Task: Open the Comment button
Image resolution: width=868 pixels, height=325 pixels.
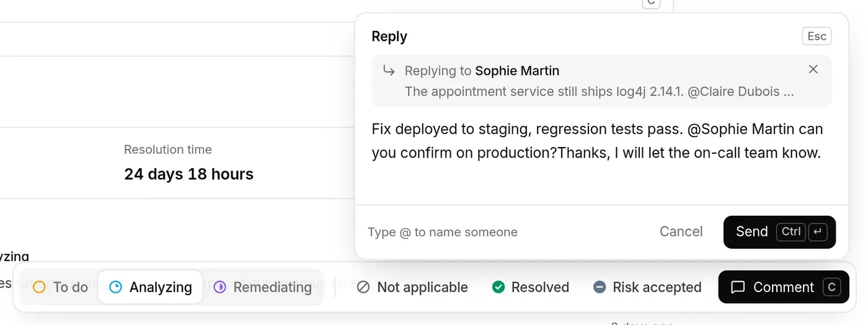Action: (x=784, y=287)
